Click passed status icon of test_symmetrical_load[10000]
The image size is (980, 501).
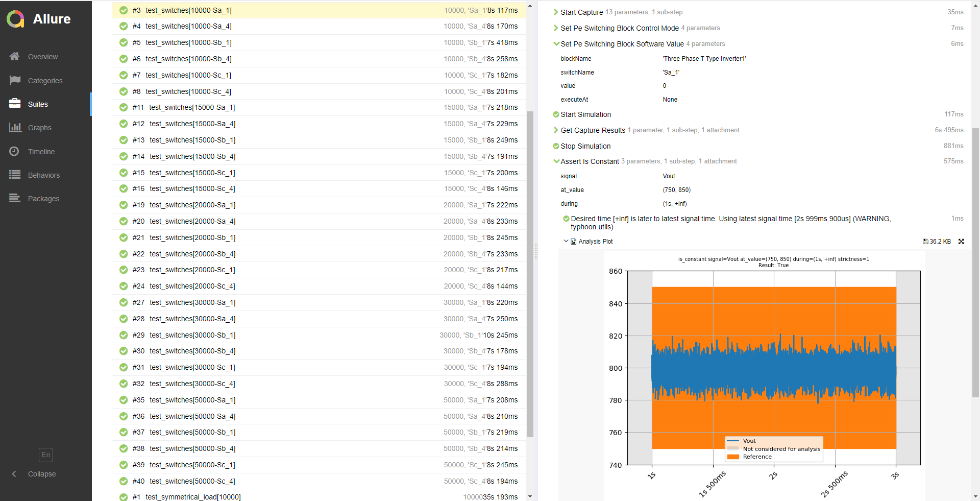click(124, 497)
